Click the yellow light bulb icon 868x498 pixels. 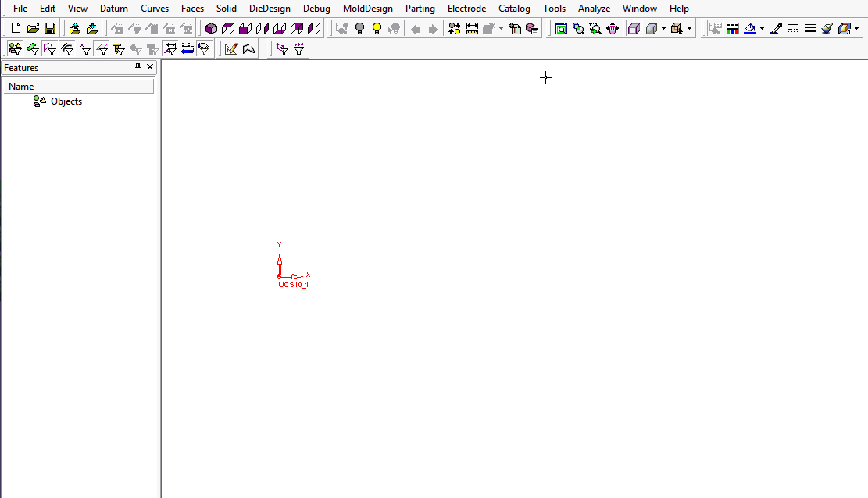377,29
